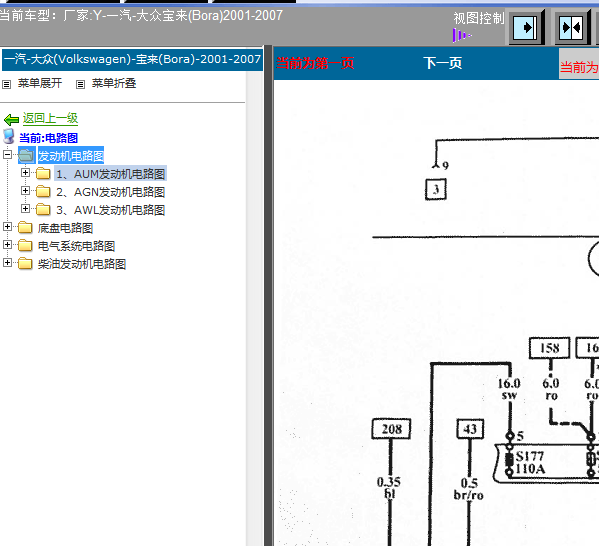Viewport: 599px width, 546px height.
Task: Click the list icon beside 菜单折叠
Action: click(80, 84)
